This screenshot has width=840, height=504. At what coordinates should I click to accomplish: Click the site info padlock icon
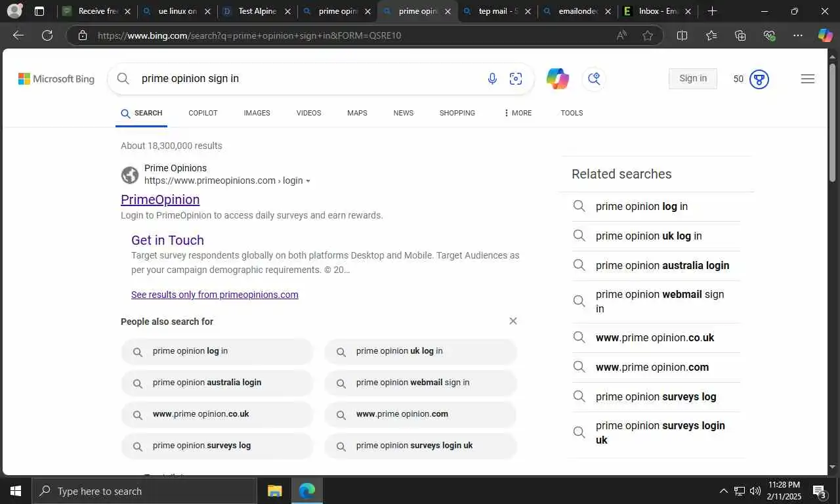click(x=83, y=35)
